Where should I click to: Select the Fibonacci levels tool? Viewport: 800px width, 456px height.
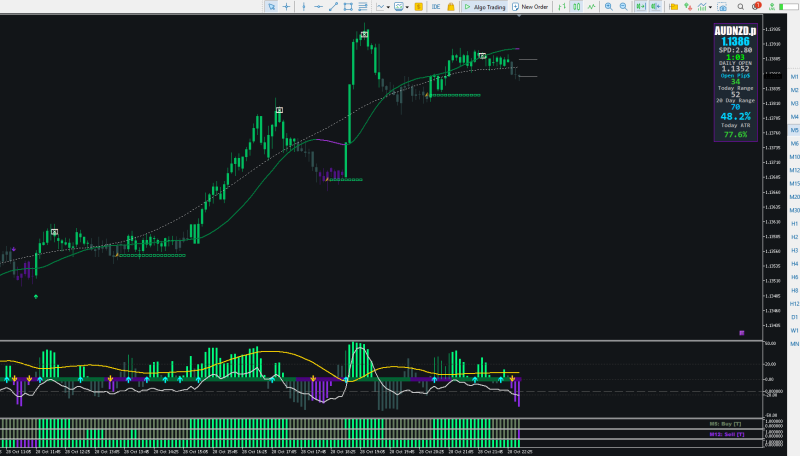[363, 7]
